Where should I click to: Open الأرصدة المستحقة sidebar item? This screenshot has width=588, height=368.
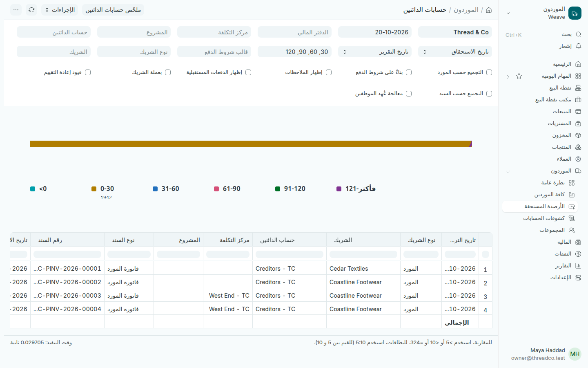click(540, 206)
